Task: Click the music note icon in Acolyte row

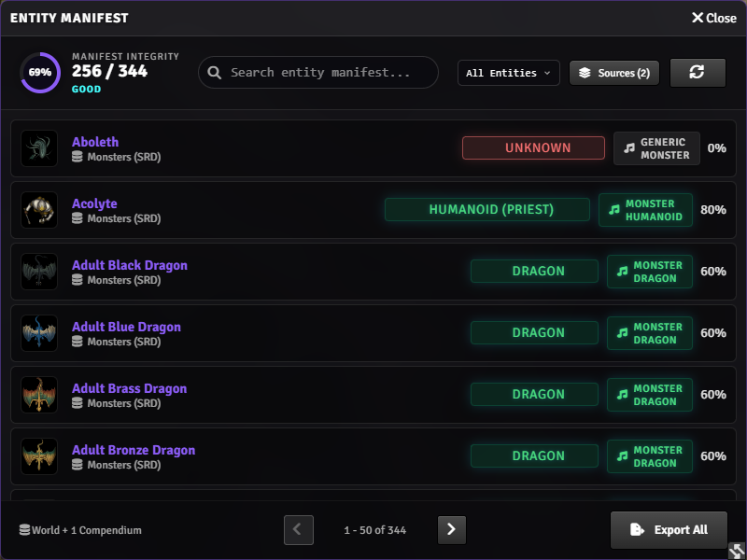Action: (614, 209)
